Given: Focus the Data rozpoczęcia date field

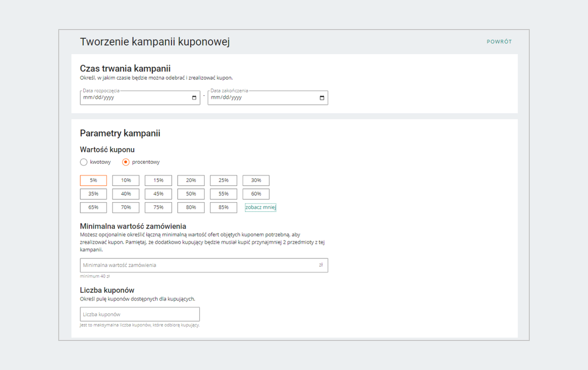Looking at the screenshot, I should click(x=140, y=98).
